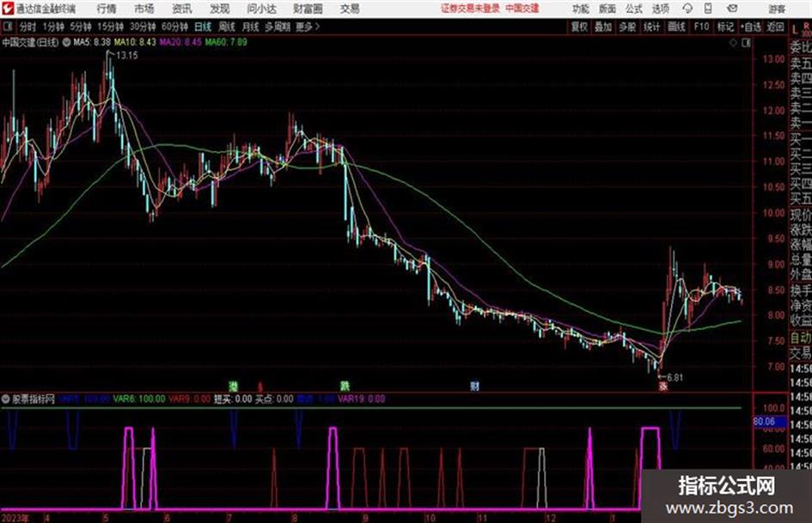Click the 复权 toolbar button
The width and height of the screenshot is (812, 523).
579,27
